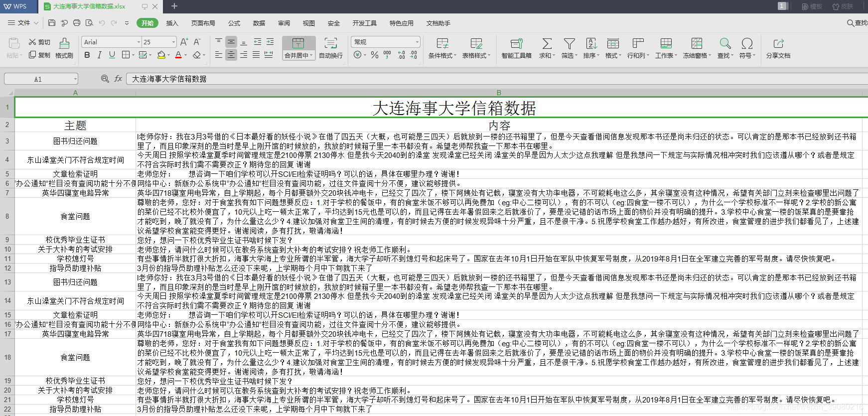Decrease the cell indent

258,42
